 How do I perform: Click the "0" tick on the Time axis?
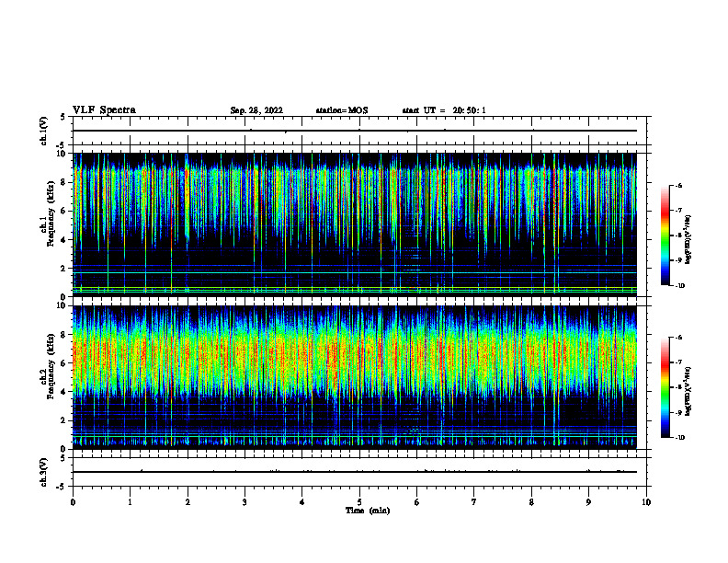click(73, 502)
